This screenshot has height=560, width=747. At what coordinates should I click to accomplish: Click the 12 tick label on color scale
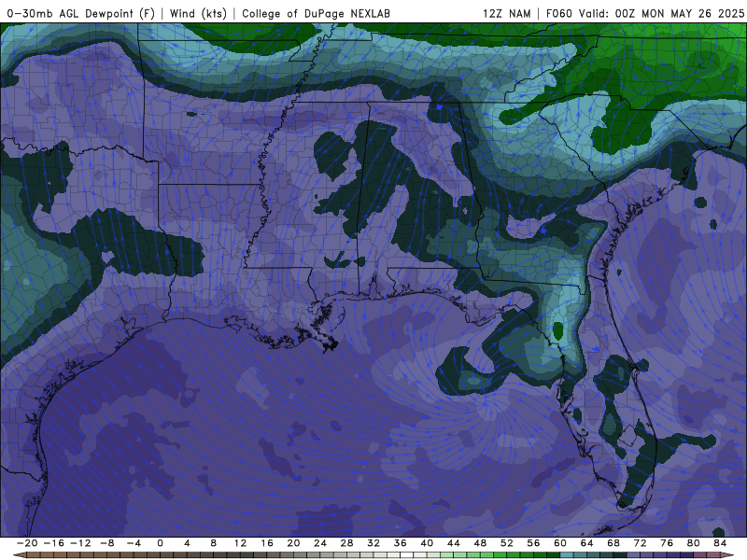click(240, 543)
